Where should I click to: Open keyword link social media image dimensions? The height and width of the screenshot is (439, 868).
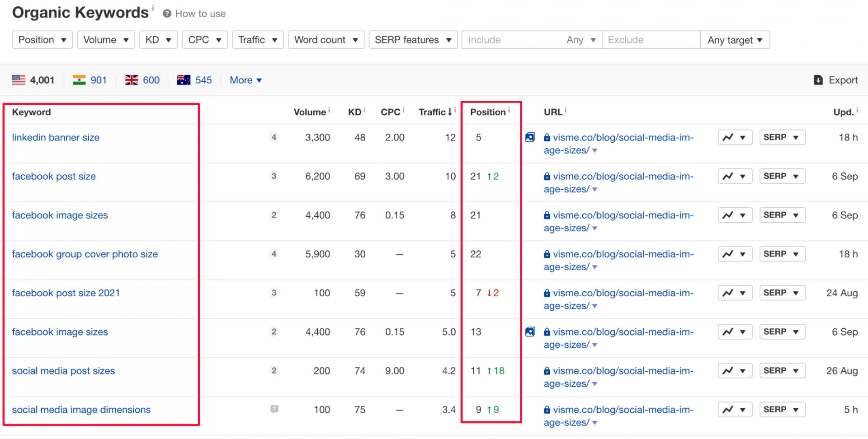tap(81, 410)
